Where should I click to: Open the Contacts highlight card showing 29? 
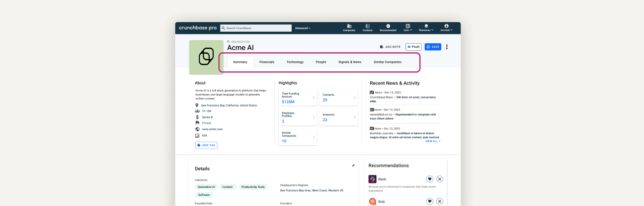(x=339, y=97)
